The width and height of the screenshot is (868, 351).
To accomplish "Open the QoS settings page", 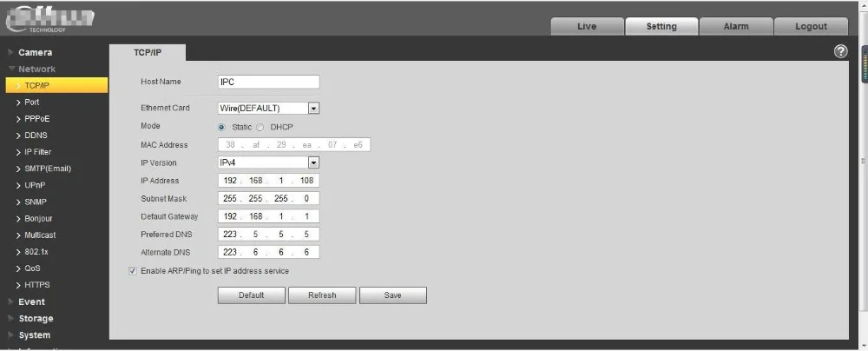I will tap(32, 268).
